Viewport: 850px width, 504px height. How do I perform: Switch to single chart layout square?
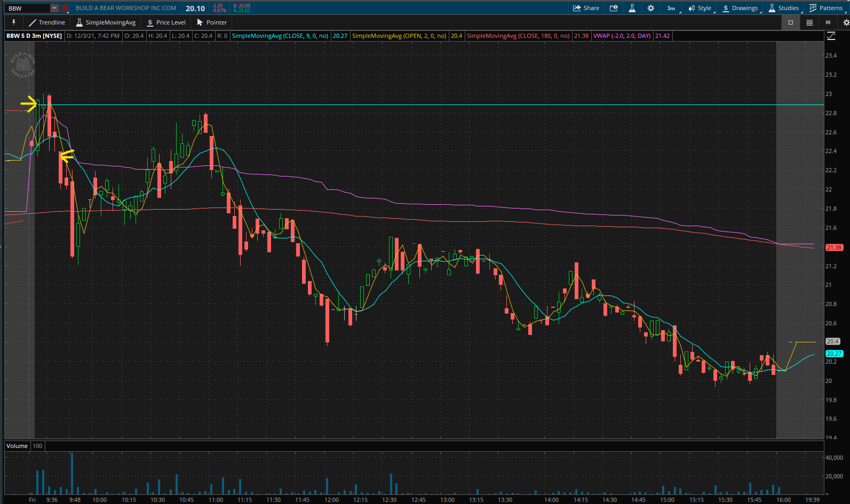tap(791, 22)
